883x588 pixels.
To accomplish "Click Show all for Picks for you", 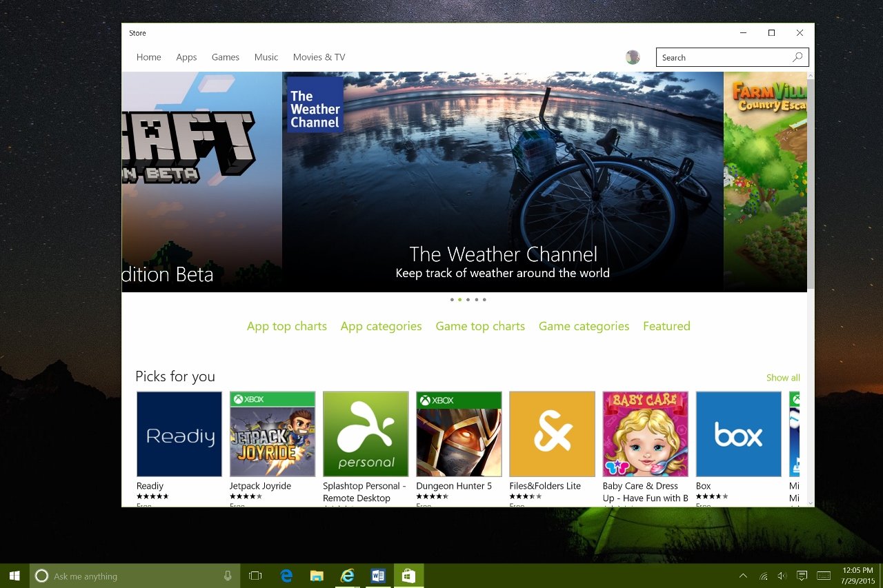I will coord(783,378).
